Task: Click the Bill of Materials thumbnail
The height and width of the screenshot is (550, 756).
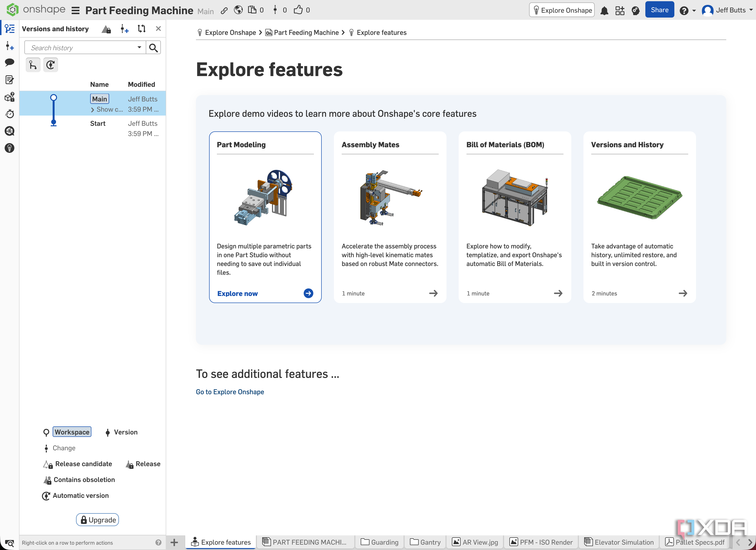Action: coord(515,197)
